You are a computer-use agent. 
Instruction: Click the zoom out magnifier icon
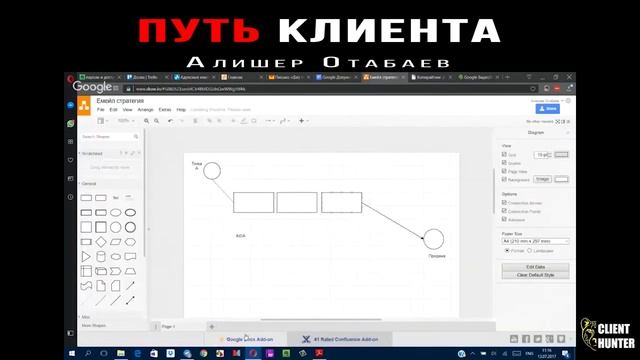click(156, 121)
